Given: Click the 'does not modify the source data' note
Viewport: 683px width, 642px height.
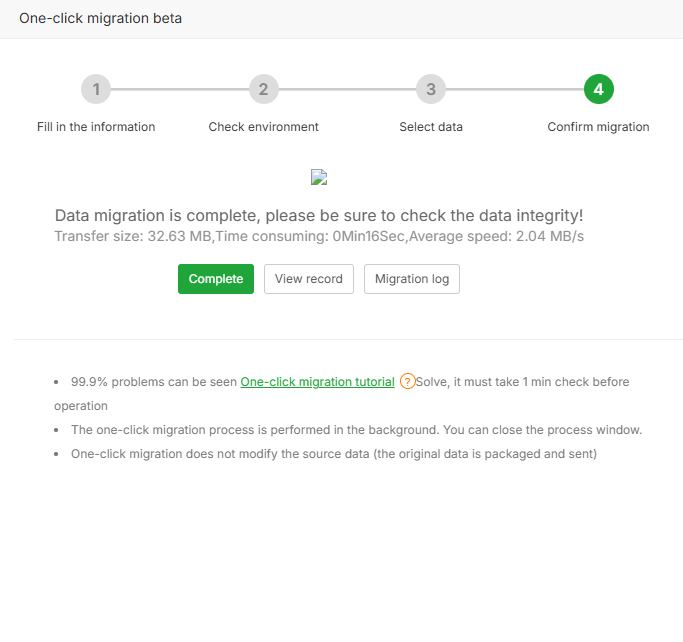Looking at the screenshot, I should click(334, 454).
